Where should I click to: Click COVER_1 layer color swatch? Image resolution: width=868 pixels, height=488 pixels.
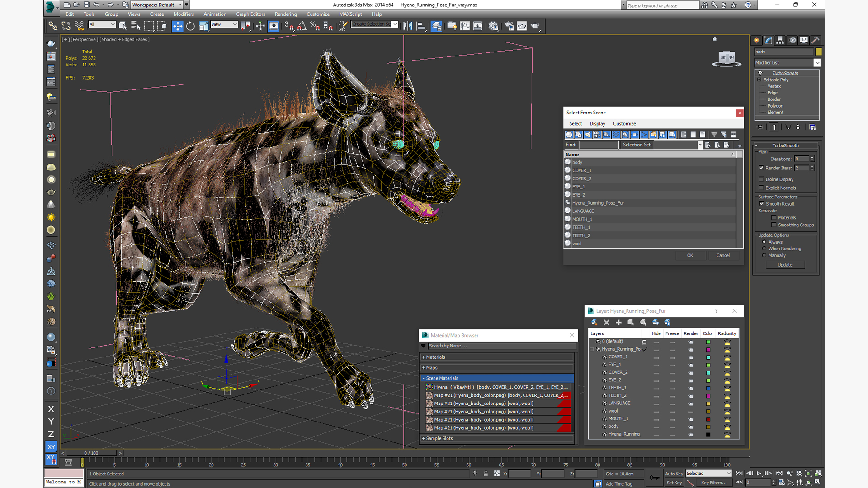coord(708,357)
